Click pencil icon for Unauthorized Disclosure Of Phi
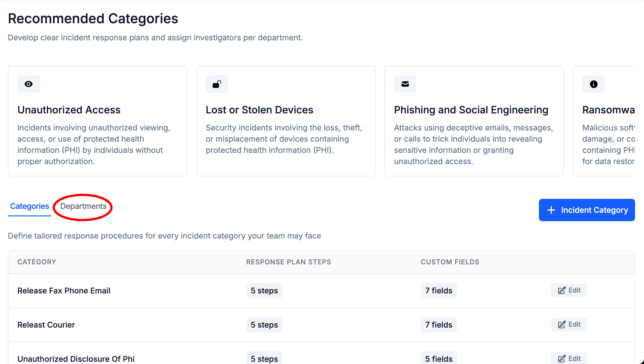This screenshot has width=644, height=364. tap(562, 359)
